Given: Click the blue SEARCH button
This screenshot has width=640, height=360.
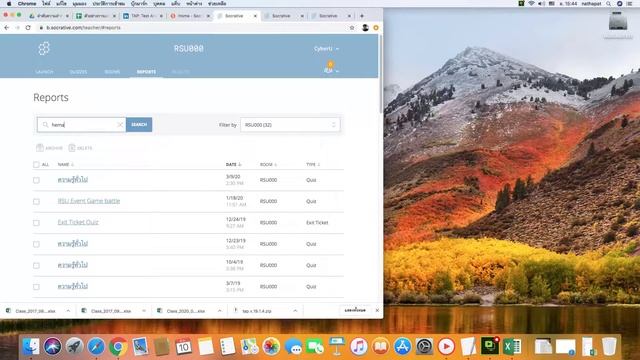Looking at the screenshot, I should pyautogui.click(x=139, y=124).
